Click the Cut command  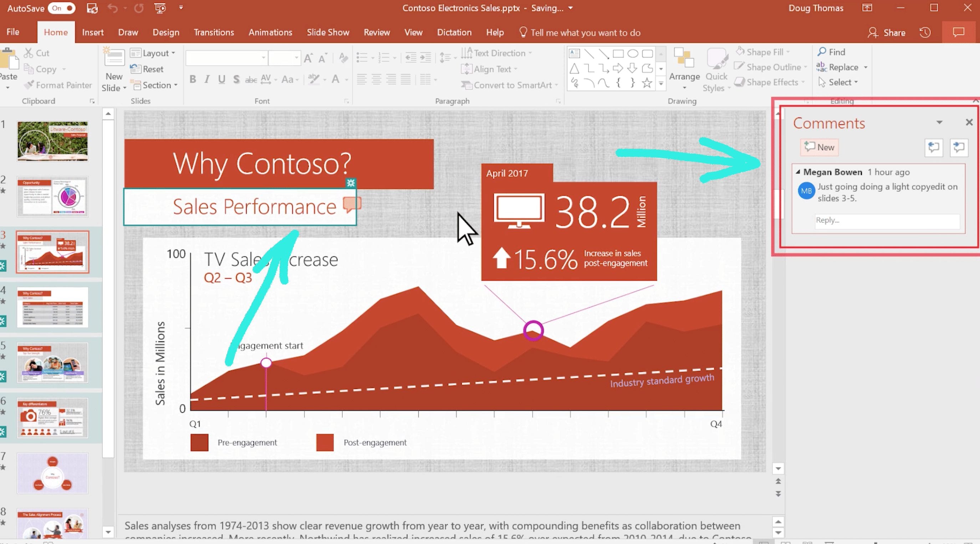pos(36,53)
